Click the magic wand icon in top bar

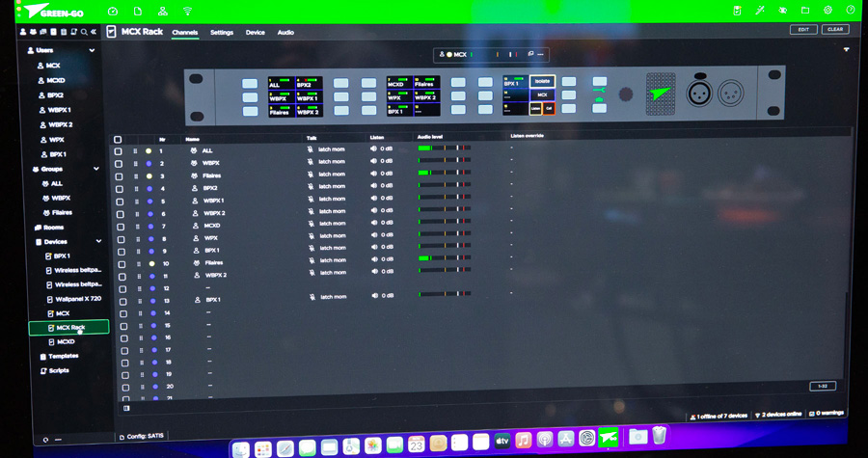(760, 11)
